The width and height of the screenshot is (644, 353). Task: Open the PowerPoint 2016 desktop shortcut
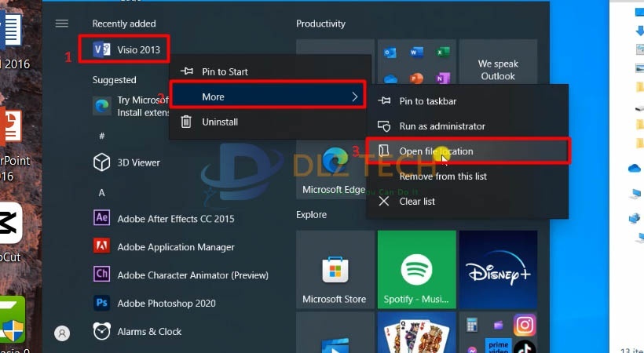[x=13, y=144]
